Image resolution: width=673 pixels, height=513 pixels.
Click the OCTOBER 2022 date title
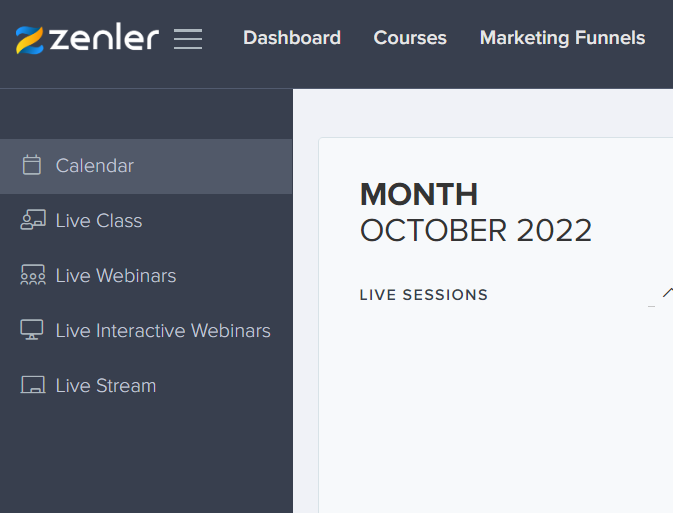point(476,231)
